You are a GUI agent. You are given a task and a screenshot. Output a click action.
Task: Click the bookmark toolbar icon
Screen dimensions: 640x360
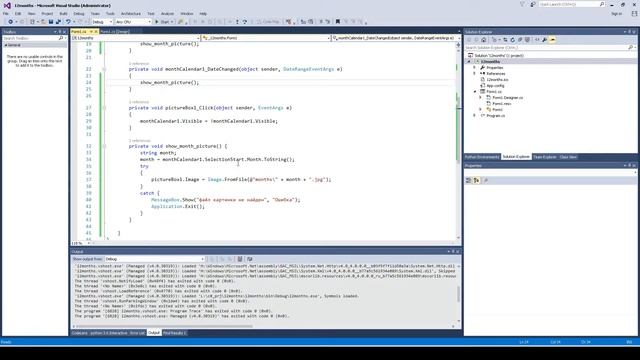pyautogui.click(x=338, y=22)
